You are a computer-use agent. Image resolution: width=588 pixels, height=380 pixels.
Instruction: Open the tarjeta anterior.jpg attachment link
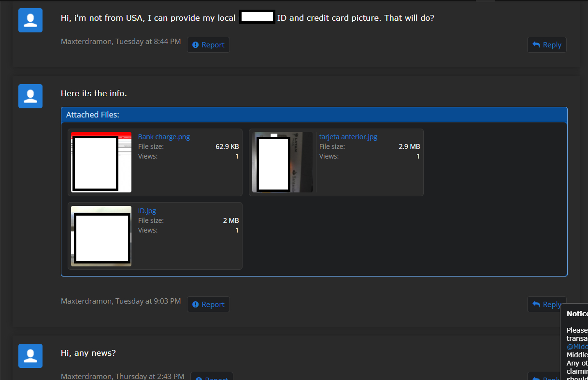[x=348, y=136]
